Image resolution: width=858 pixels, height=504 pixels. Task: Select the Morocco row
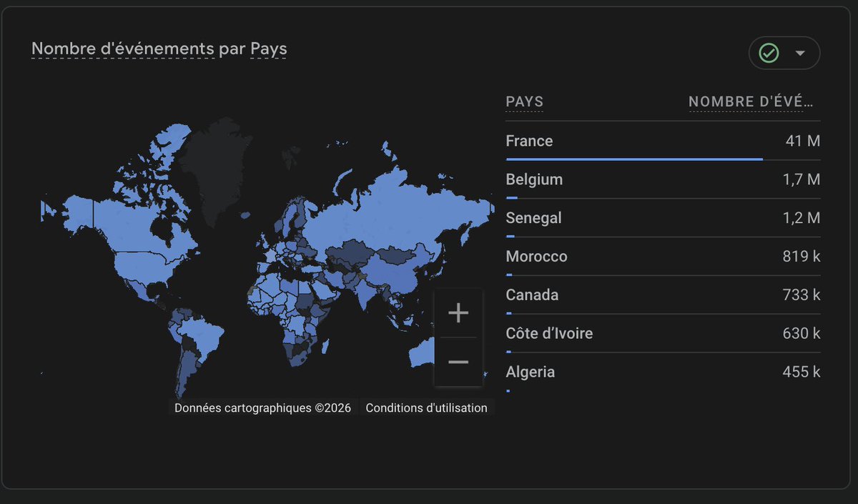[x=663, y=257]
